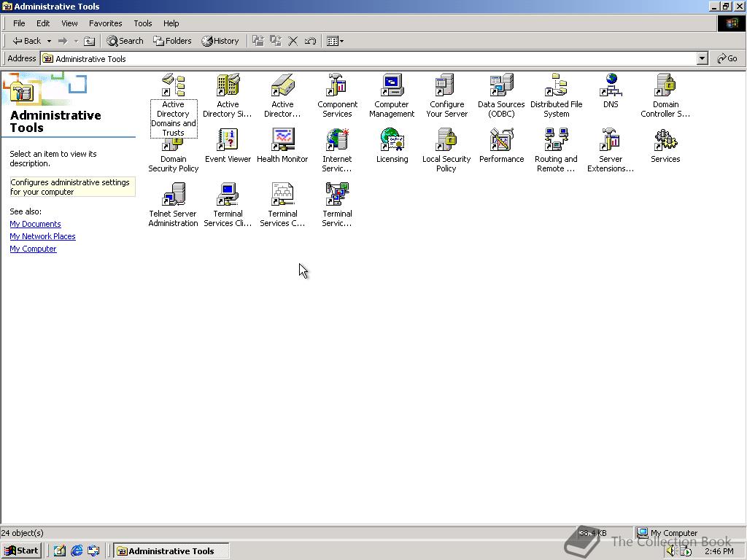This screenshot has width=747, height=560.
Task: Select Telnet Server Administration icon
Action: tap(174, 194)
